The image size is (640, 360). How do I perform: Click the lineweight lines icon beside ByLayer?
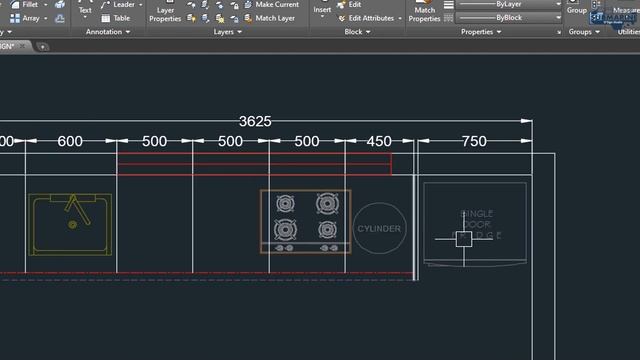click(449, 4)
